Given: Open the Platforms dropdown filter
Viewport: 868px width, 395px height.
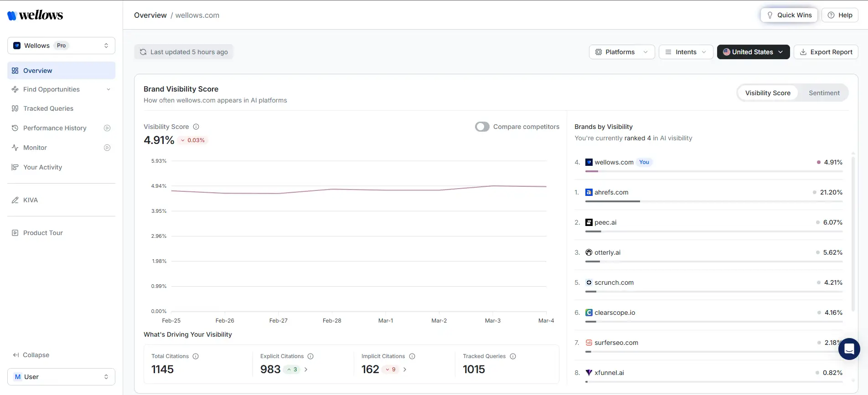Looking at the screenshot, I should point(621,52).
